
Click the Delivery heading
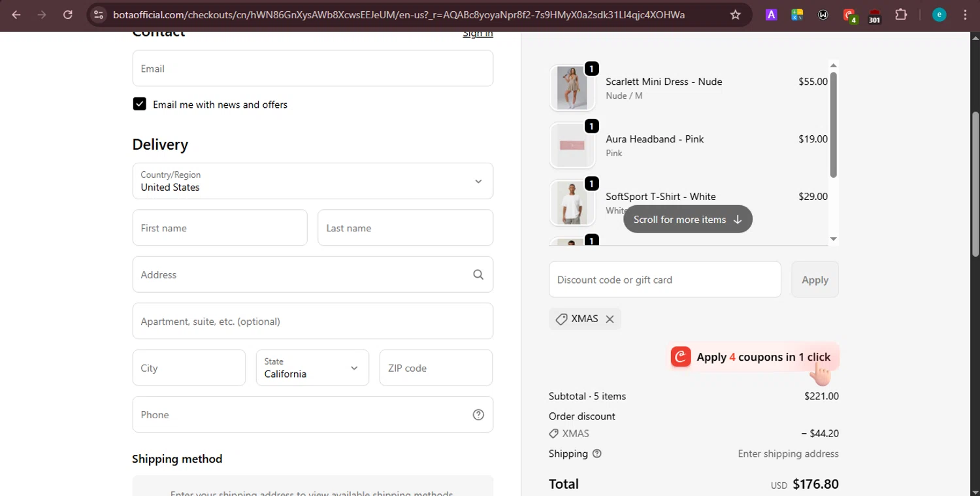click(x=160, y=144)
